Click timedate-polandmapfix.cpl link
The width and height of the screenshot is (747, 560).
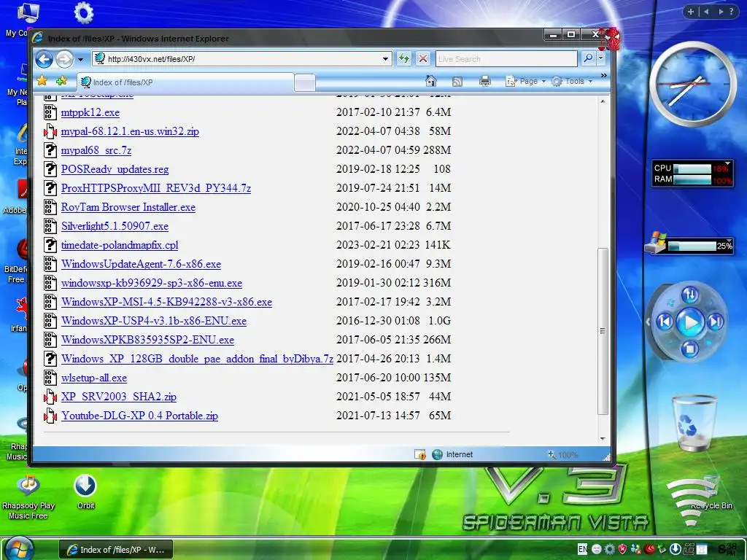coord(120,245)
